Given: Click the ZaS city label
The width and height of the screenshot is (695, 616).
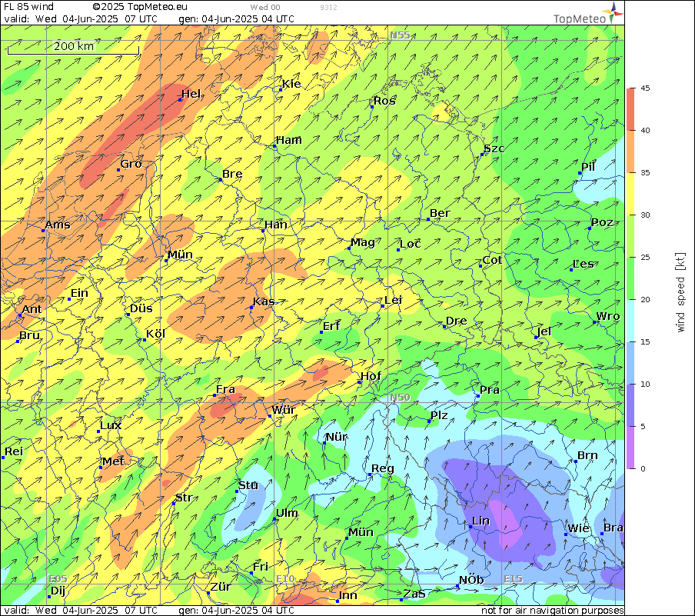Looking at the screenshot, I should [414, 594].
